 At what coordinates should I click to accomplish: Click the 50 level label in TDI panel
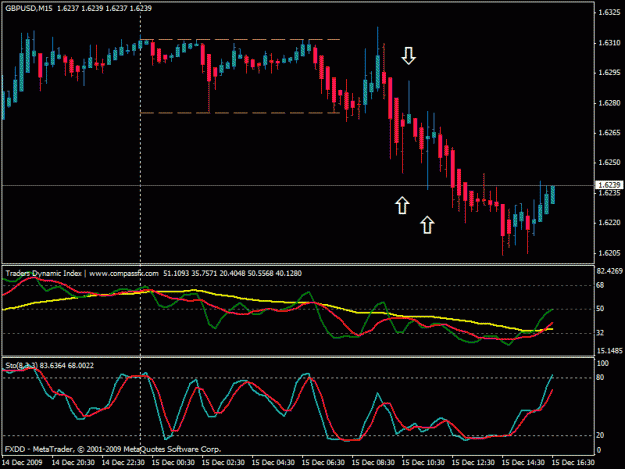pyautogui.click(x=600, y=309)
